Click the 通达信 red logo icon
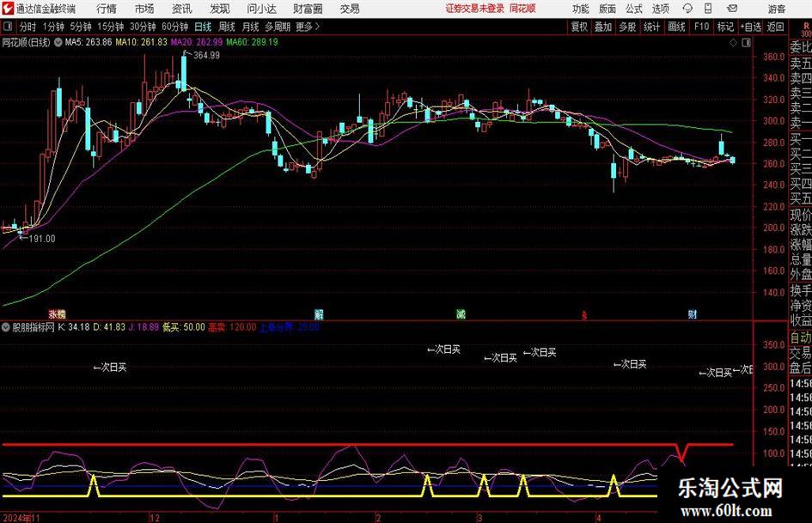 8,9
